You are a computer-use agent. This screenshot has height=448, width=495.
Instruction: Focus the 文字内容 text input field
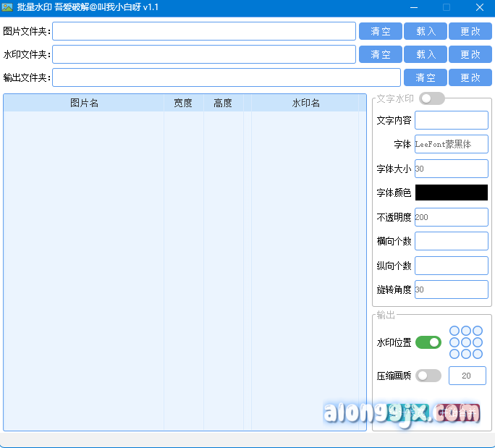[451, 120]
